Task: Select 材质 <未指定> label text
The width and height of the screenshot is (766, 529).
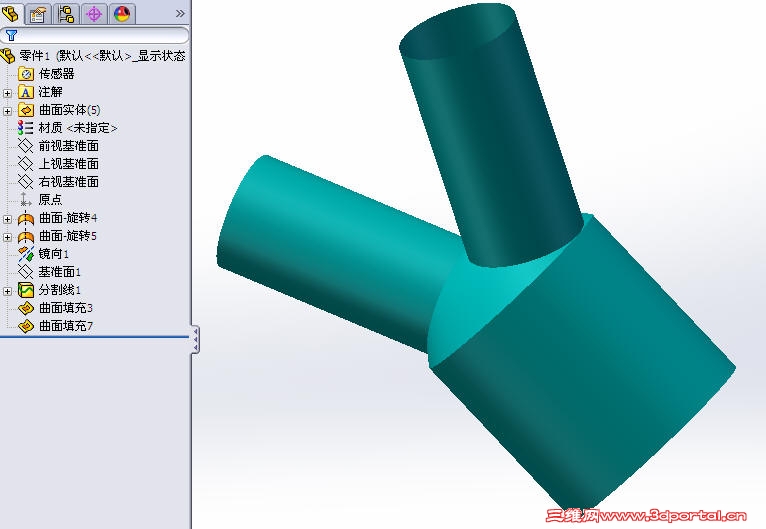Action: [x=78, y=128]
